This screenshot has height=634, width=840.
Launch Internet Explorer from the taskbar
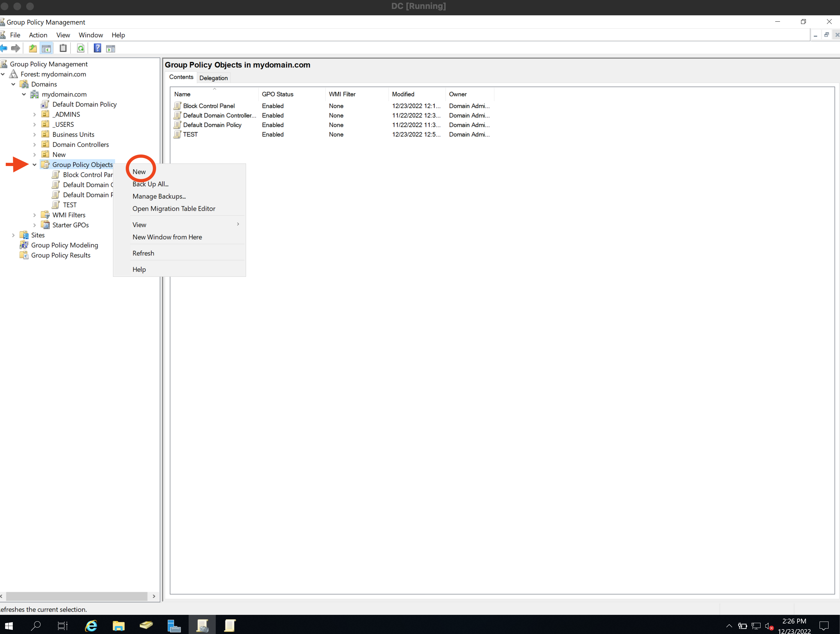pos(91,625)
